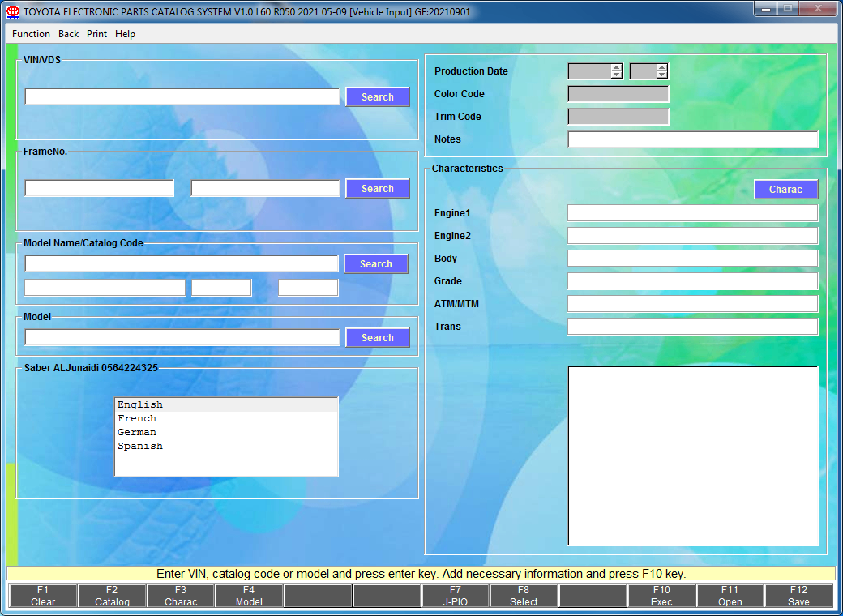This screenshot has width=843, height=616.
Task: Click Search button in Model section
Action: click(x=378, y=337)
